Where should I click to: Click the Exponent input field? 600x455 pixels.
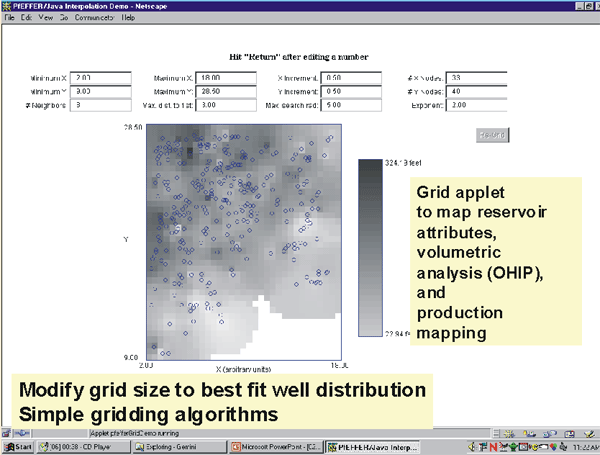click(476, 105)
